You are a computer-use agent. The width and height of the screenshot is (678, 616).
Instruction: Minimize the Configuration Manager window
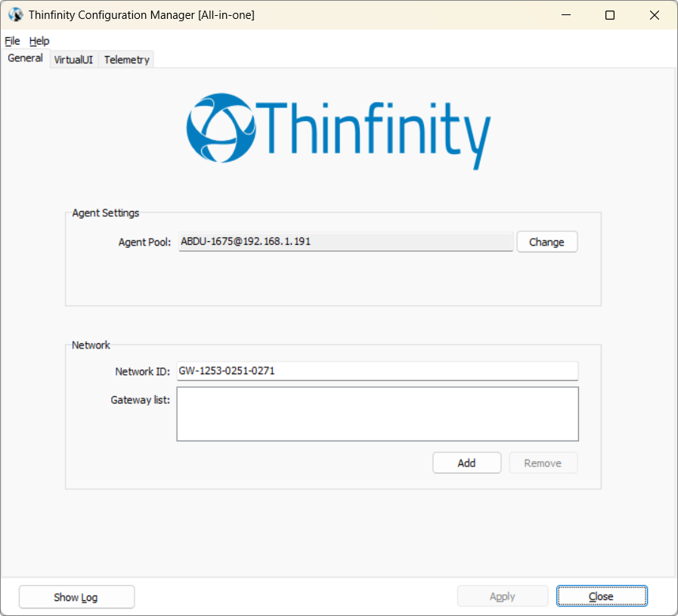tap(565, 15)
